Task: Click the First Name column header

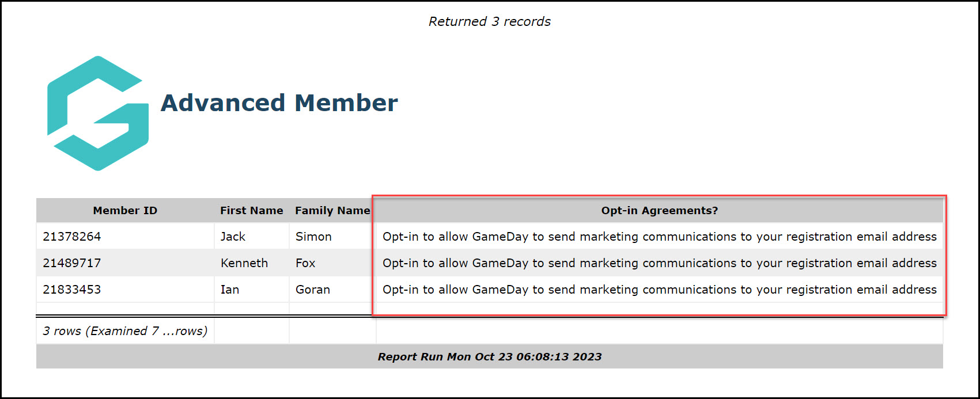Action: [x=251, y=211]
